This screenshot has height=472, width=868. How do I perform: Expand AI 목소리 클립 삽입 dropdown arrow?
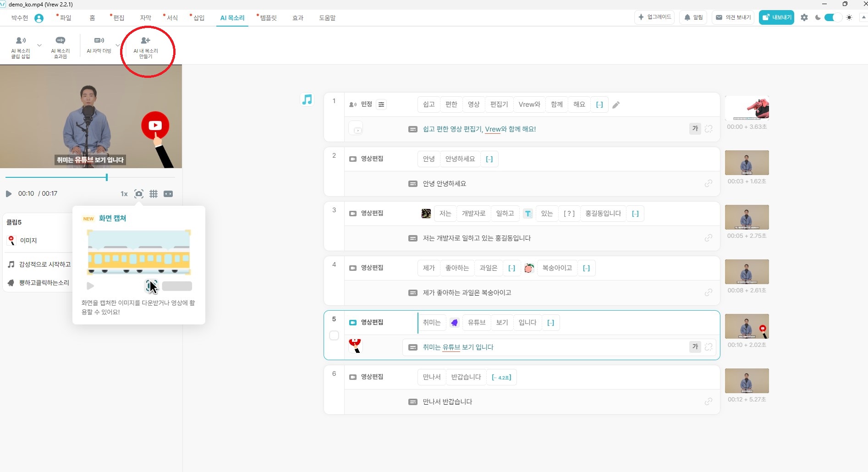[39, 45]
